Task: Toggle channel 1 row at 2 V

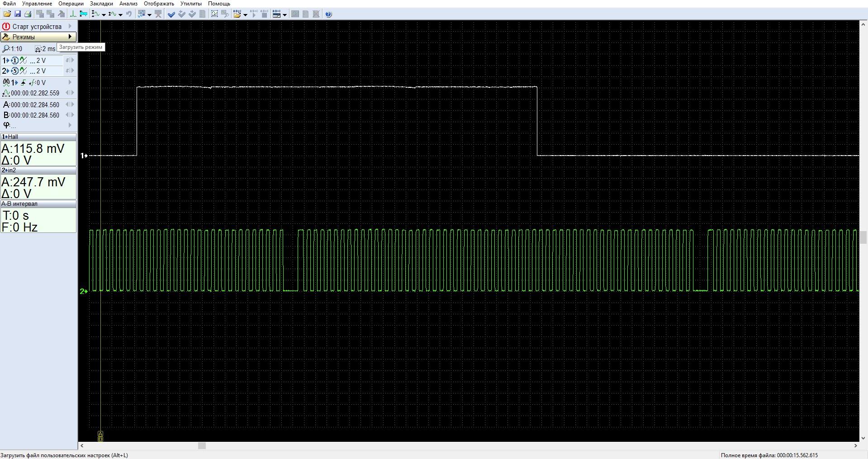Action: click(32, 61)
